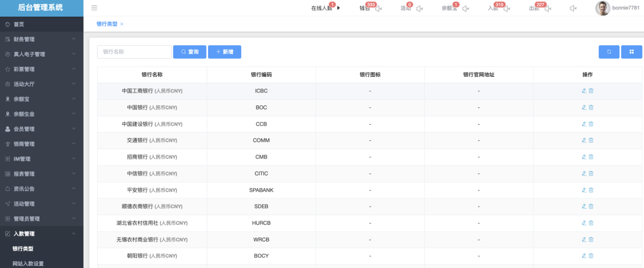The image size is (644, 268).
Task: Click the 查询 search button
Action: click(189, 52)
